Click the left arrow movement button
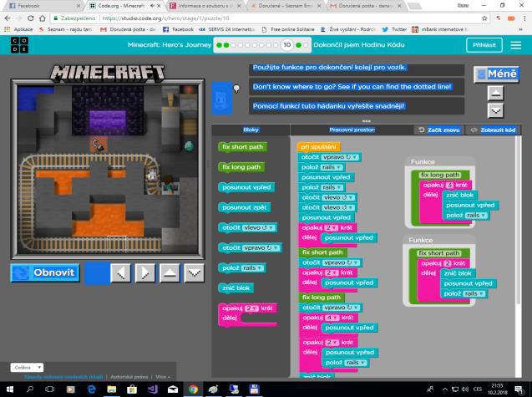Image resolution: width=532 pixels, height=397 pixels. [x=121, y=272]
